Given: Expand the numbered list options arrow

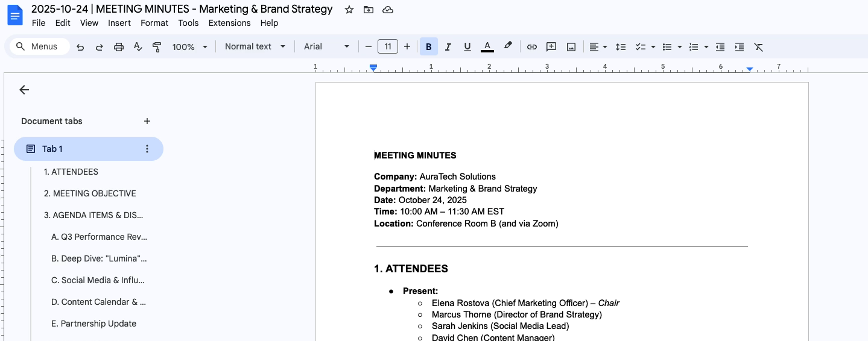Looking at the screenshot, I should click(706, 46).
